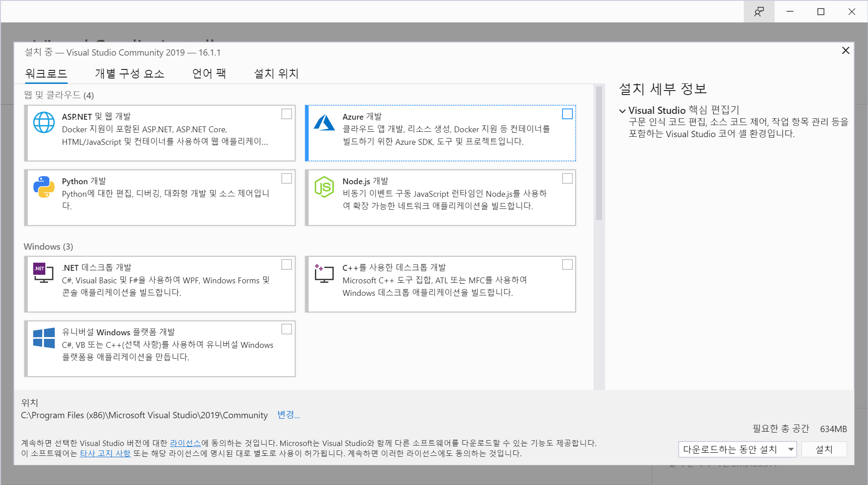
Task: Close the installing dialog with X
Action: 846,51
